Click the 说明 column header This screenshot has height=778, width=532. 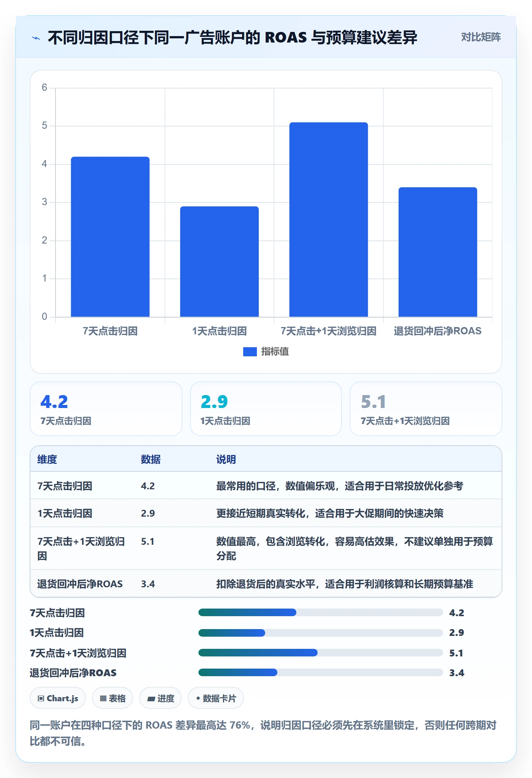point(226,459)
